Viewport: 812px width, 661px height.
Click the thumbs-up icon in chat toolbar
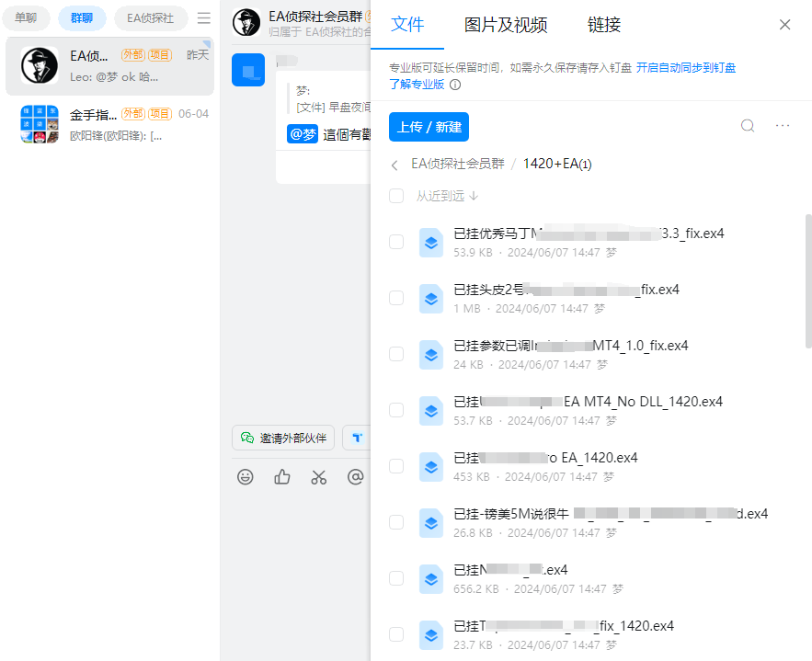(281, 477)
